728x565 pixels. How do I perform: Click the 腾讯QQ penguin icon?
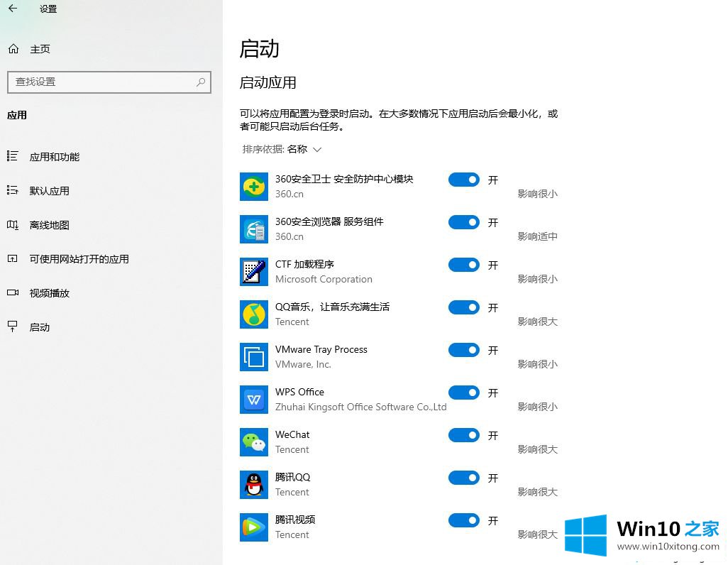253,485
